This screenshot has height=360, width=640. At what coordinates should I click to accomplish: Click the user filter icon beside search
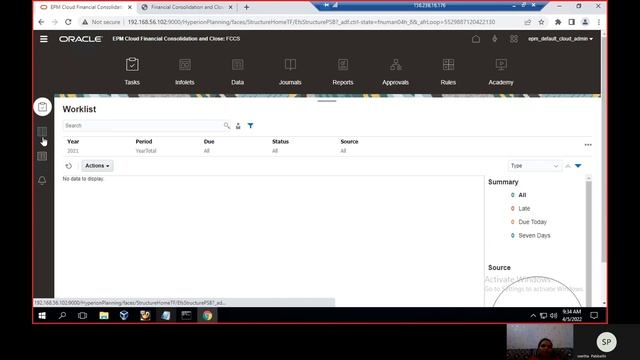click(238, 126)
